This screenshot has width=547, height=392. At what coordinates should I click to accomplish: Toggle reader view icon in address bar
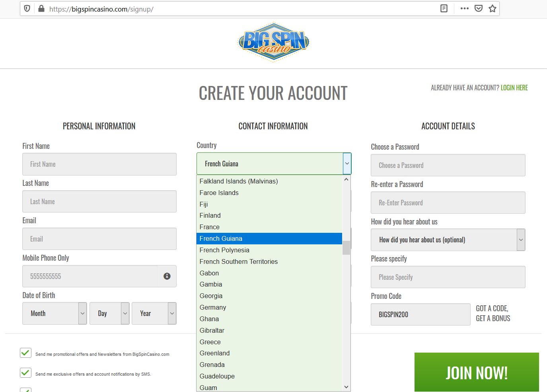(444, 8)
